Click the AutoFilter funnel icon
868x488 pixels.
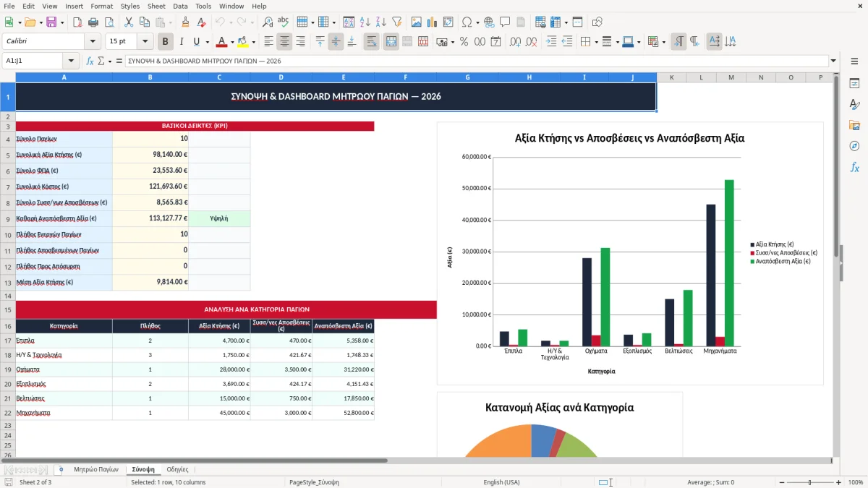[396, 22]
